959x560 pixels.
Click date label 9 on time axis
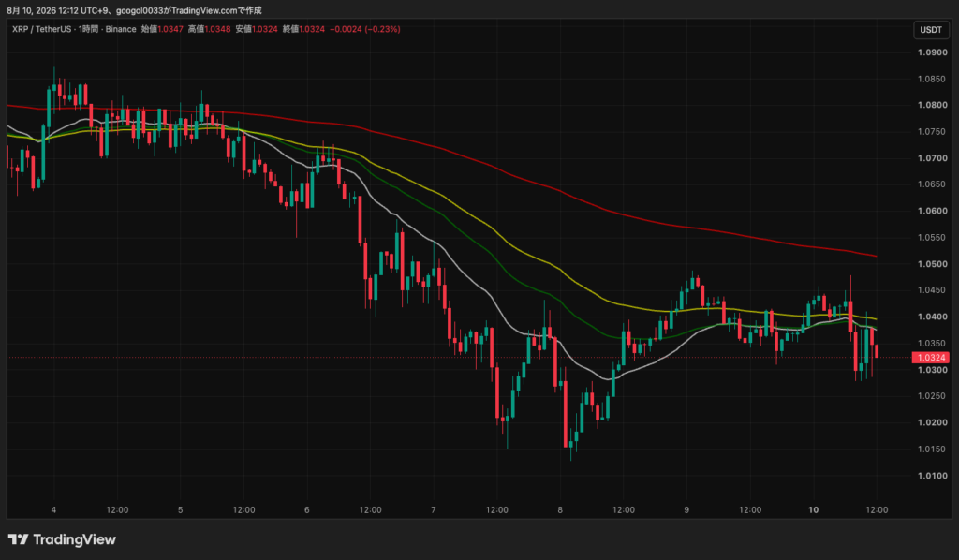pyautogui.click(x=686, y=509)
